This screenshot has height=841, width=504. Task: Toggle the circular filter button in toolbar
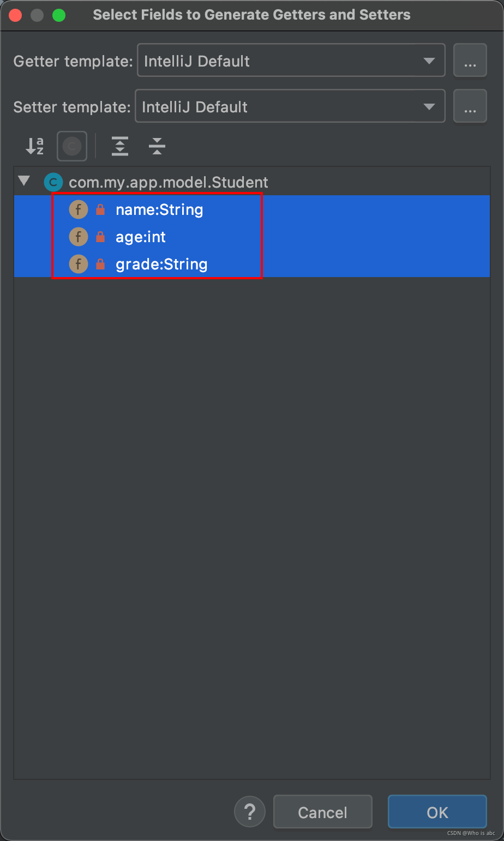click(x=71, y=146)
